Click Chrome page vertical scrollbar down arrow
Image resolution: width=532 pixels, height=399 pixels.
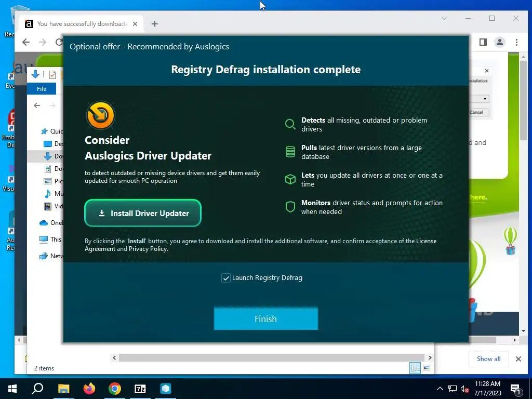tap(524, 331)
